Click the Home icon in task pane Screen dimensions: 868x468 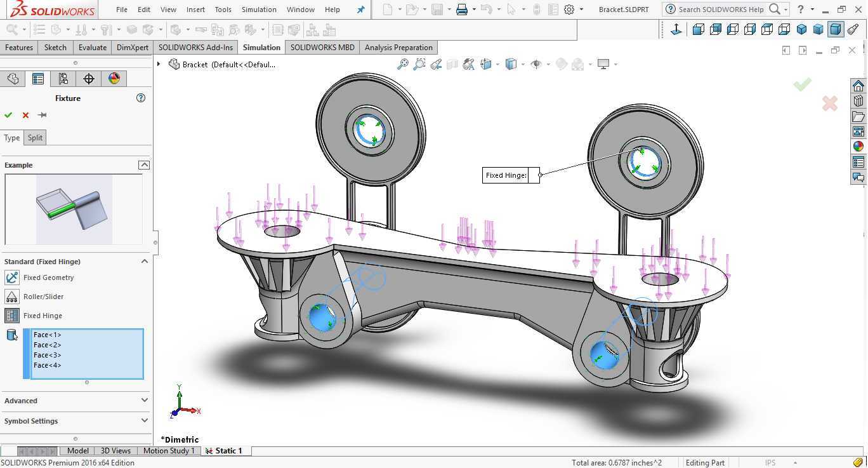point(858,86)
